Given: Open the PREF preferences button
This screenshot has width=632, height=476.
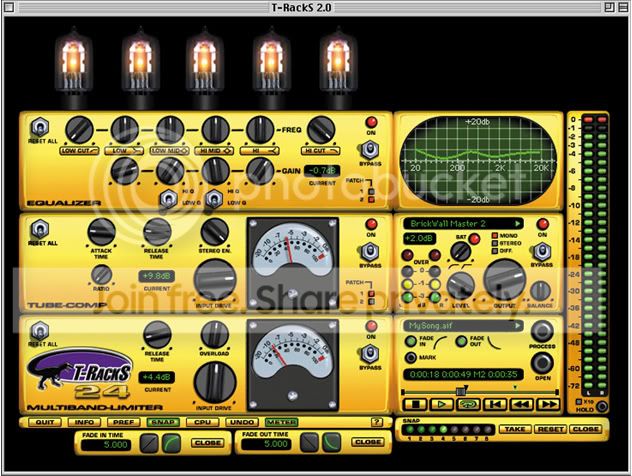Looking at the screenshot, I should pyautogui.click(x=123, y=422).
